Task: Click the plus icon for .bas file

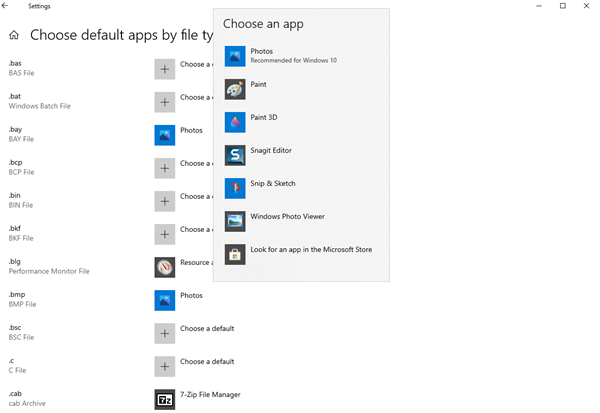Action: coord(165,69)
